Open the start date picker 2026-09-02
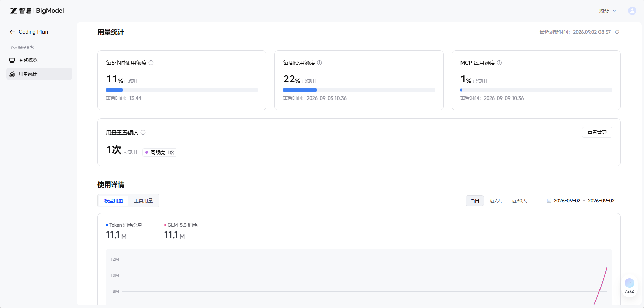The height and width of the screenshot is (308, 644). coord(567,201)
